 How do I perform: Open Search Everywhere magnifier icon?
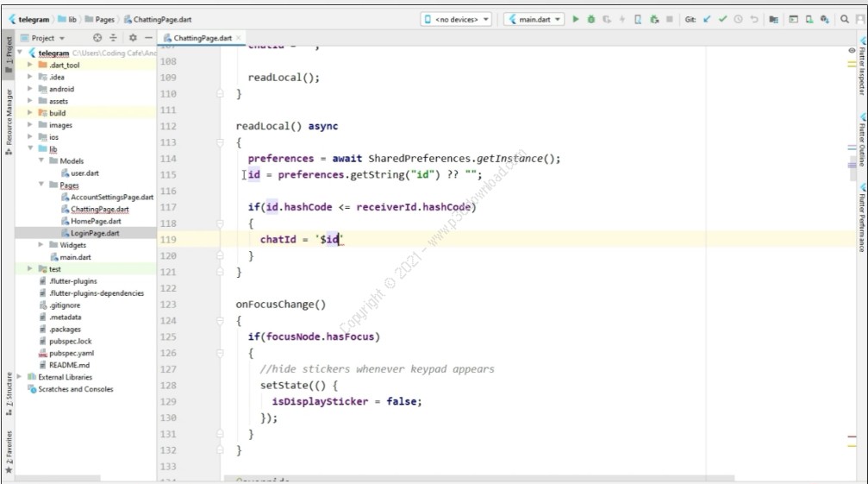[x=844, y=19]
